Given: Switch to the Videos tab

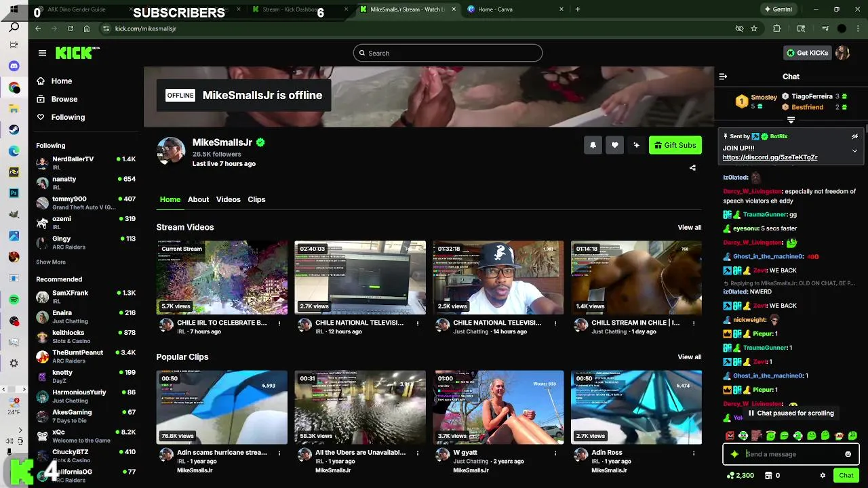Looking at the screenshot, I should (229, 199).
